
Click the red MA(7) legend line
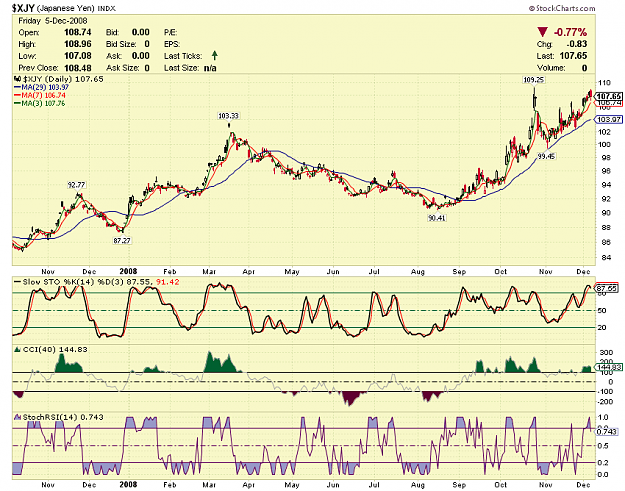[x=17, y=96]
